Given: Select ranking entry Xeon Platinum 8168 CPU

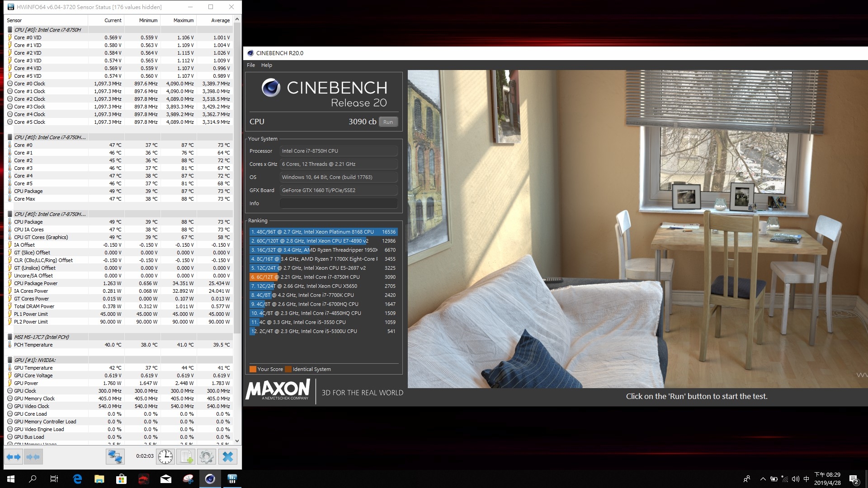Looking at the screenshot, I should click(324, 232).
